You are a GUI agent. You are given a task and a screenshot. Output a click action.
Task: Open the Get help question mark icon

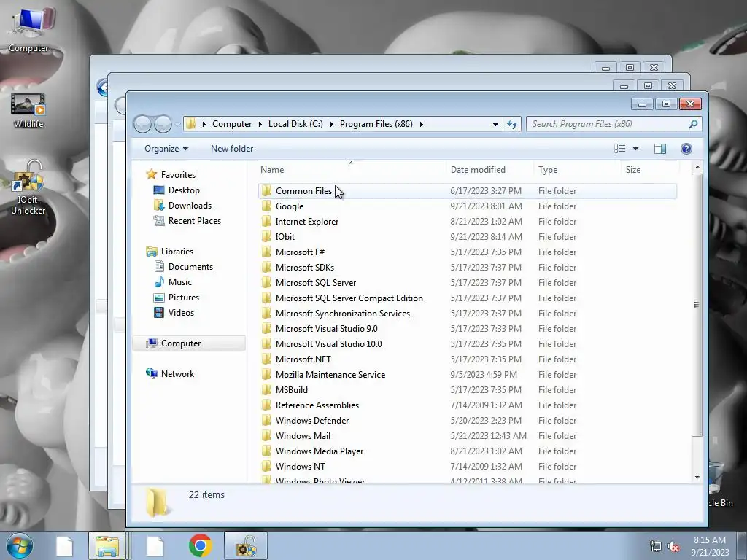click(686, 149)
